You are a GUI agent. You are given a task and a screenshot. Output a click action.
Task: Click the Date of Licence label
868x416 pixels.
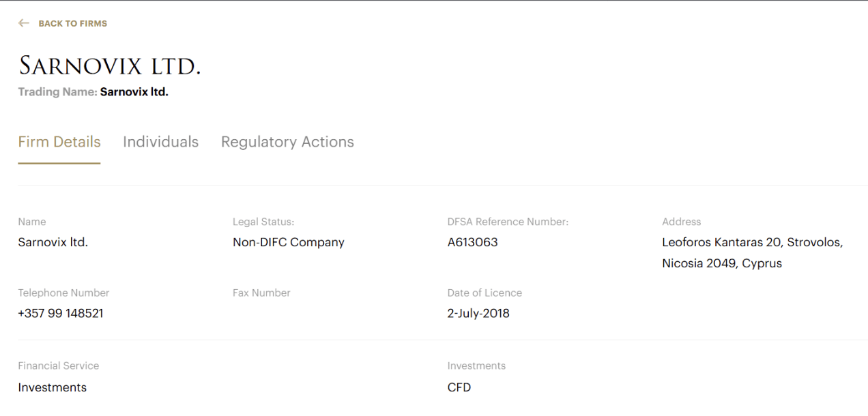click(x=484, y=293)
